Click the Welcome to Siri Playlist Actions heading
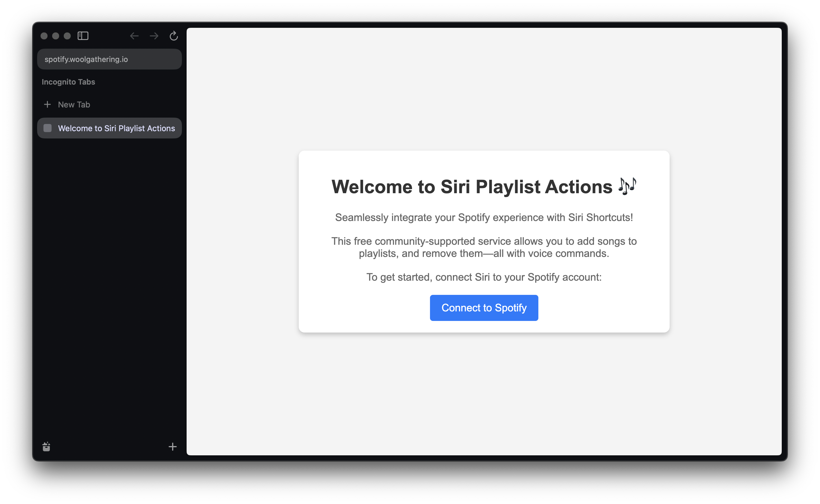This screenshot has height=504, width=820. click(x=484, y=187)
